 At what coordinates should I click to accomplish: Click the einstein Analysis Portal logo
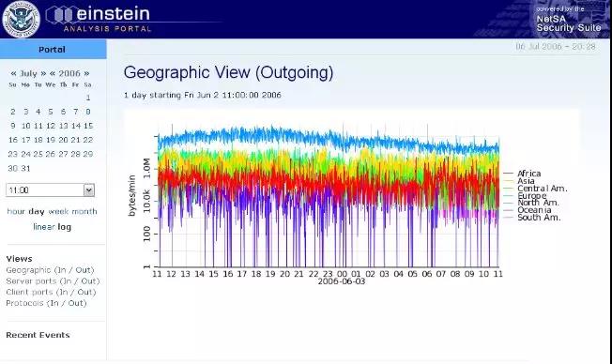99,19
